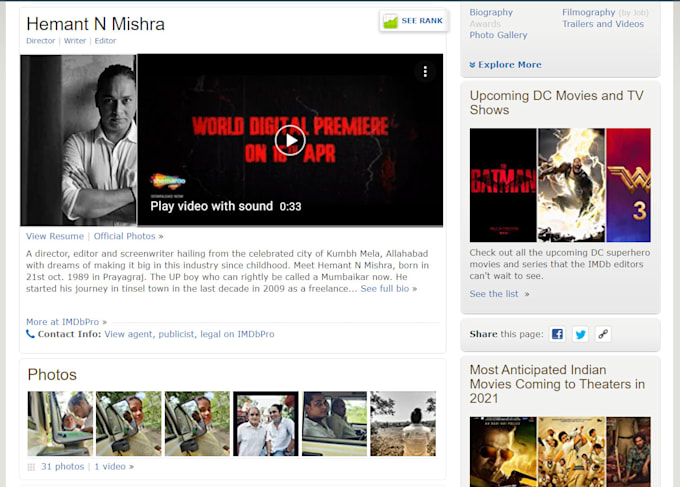680x487 pixels.
Task: View agent, publicist, legal on IMDbPro
Action: 189,334
